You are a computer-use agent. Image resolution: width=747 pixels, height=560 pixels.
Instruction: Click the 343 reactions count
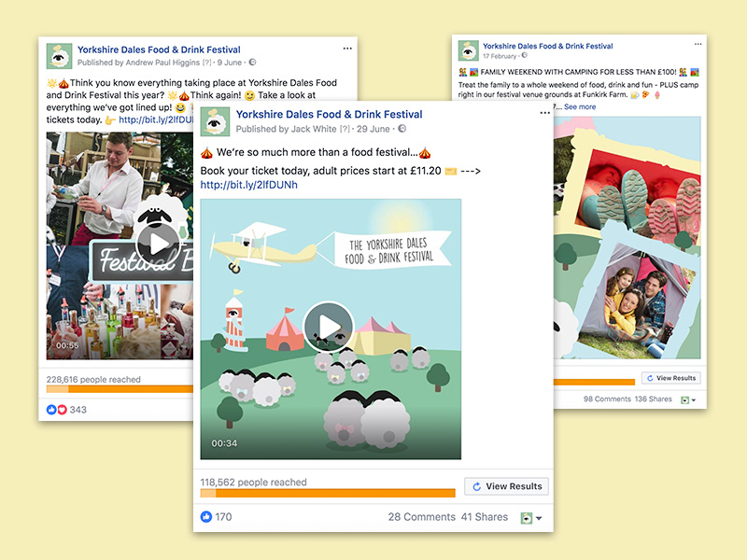coord(78,410)
